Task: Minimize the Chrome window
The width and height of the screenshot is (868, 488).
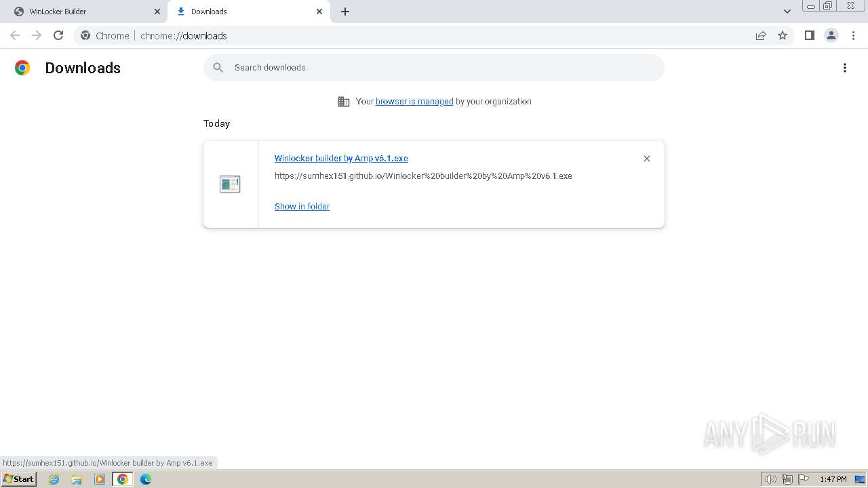Action: point(810,6)
